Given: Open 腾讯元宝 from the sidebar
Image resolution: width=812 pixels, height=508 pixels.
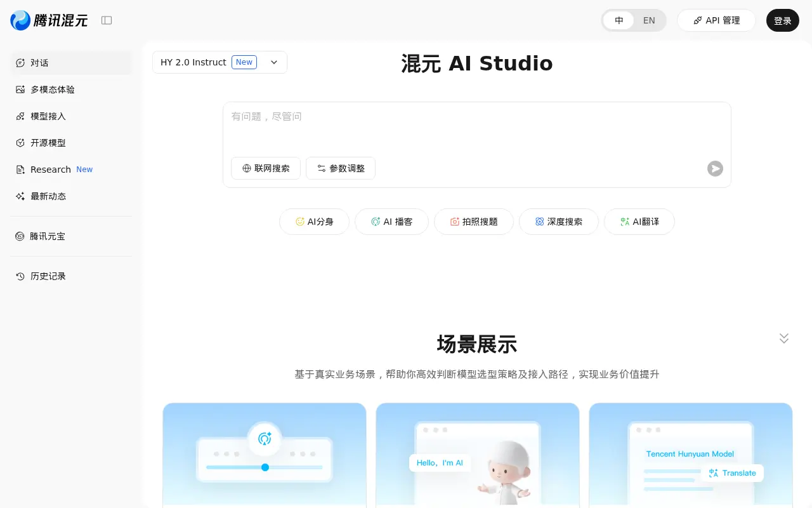Looking at the screenshot, I should [x=48, y=236].
